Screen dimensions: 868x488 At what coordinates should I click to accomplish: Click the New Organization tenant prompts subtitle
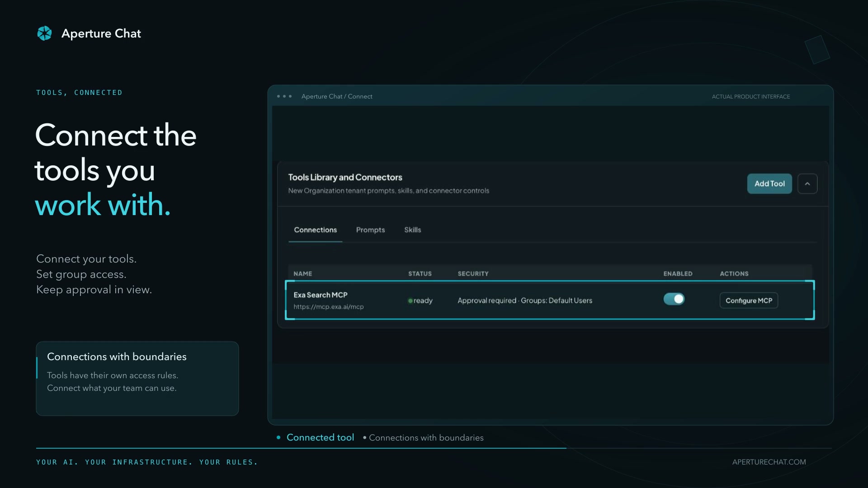click(x=389, y=191)
